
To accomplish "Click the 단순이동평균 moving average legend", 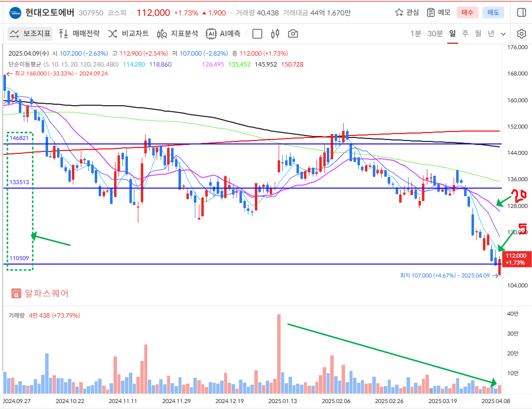I will pos(63,64).
